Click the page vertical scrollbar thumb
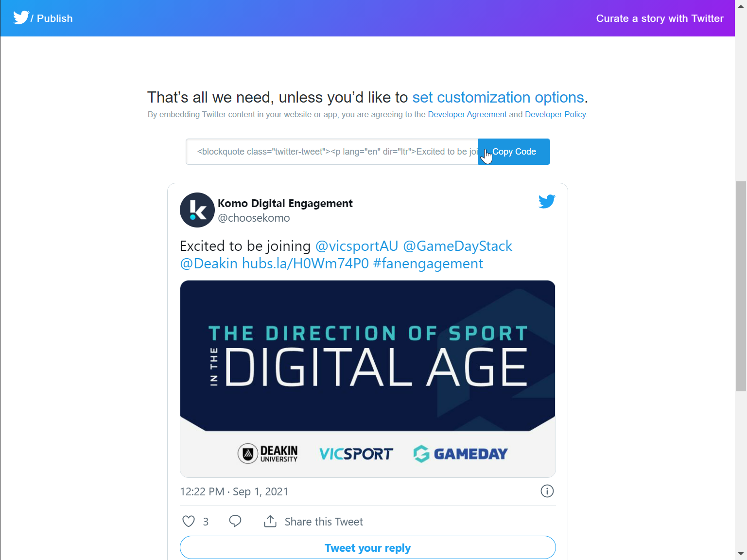 coord(741,286)
